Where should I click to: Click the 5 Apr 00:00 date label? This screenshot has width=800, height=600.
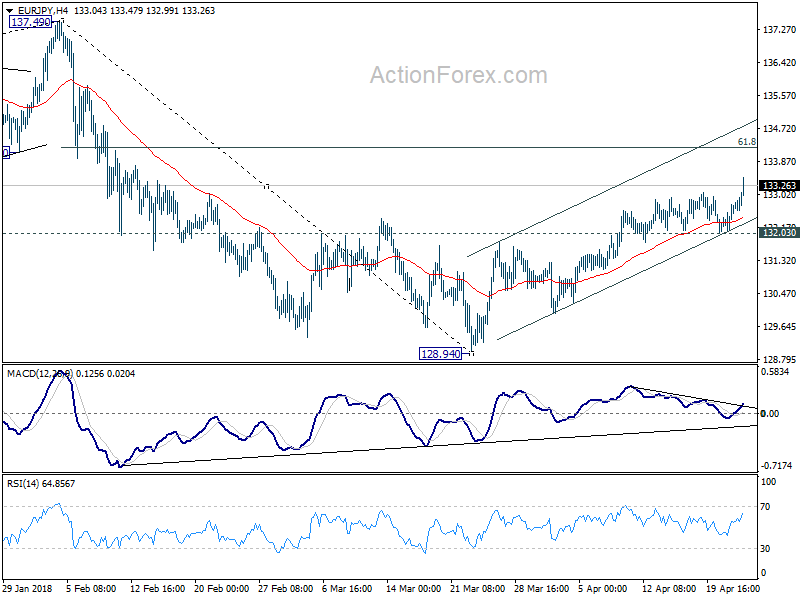[603, 589]
